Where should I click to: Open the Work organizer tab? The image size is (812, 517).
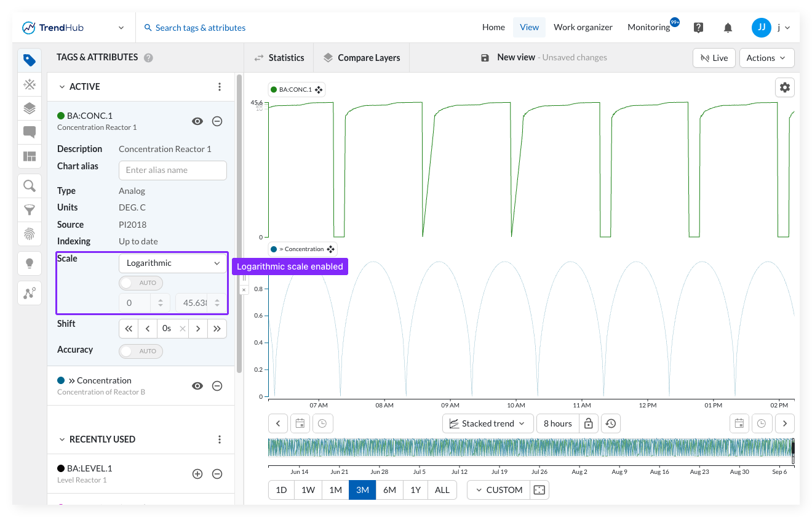pyautogui.click(x=583, y=27)
